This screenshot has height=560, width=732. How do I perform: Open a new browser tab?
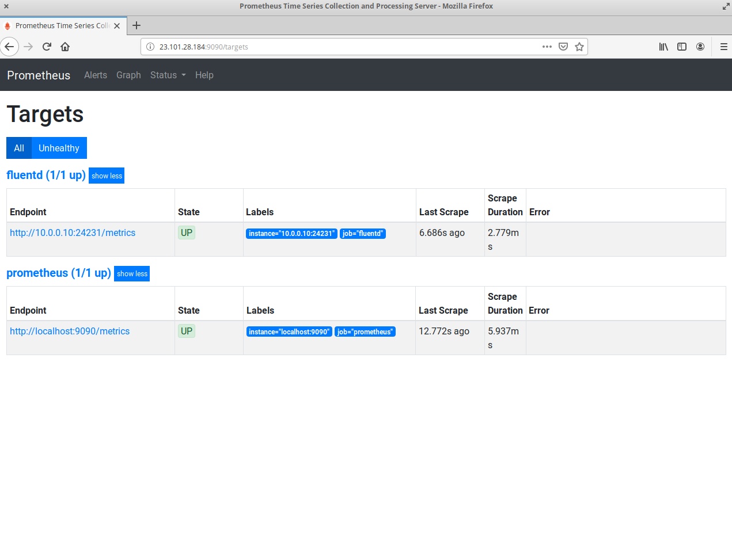[136, 25]
